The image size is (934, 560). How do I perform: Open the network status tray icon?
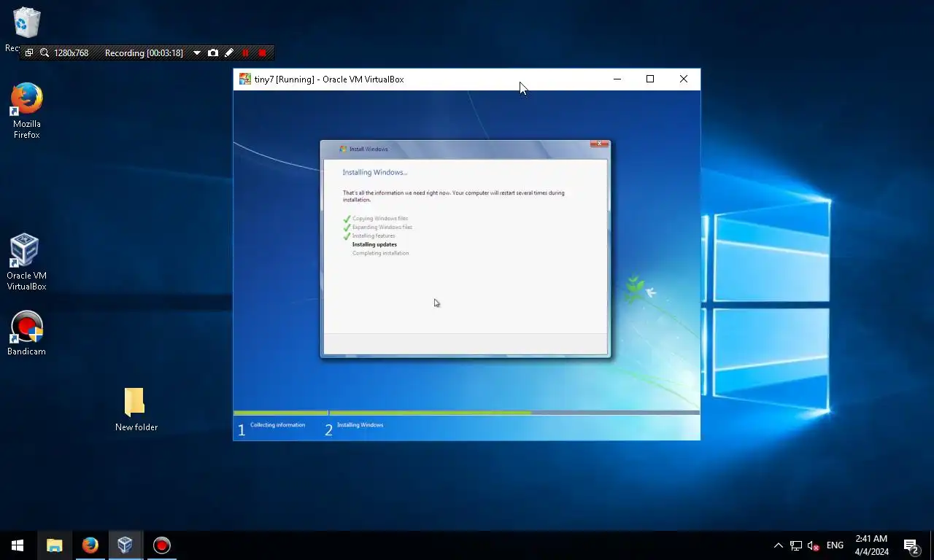pyautogui.click(x=796, y=545)
